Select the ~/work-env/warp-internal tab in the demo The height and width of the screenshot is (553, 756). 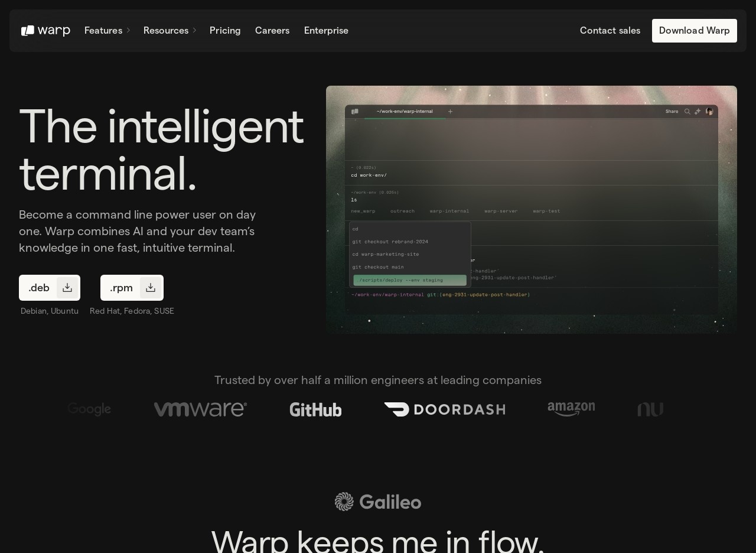point(405,112)
